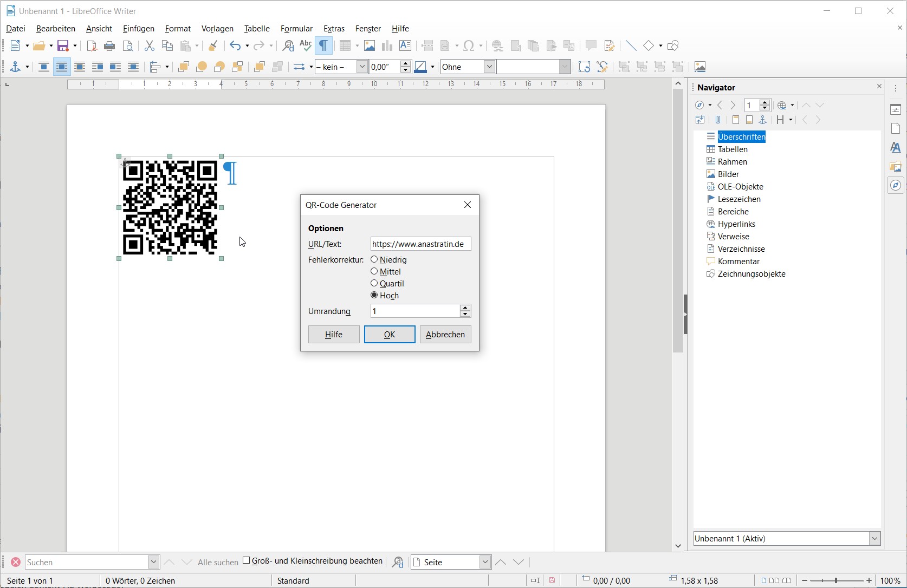
Task: Open the Gallery sidebar panel
Action: coord(896,167)
